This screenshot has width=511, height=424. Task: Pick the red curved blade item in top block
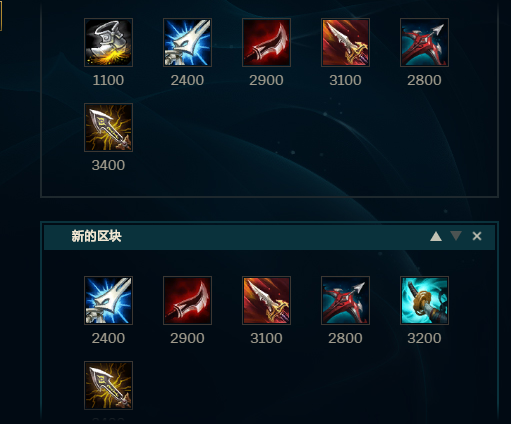[x=266, y=42]
